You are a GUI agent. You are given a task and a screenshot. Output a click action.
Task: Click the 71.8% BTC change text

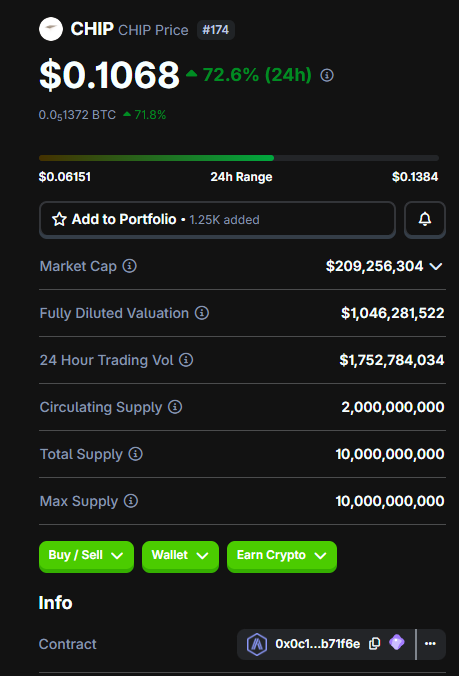(150, 115)
